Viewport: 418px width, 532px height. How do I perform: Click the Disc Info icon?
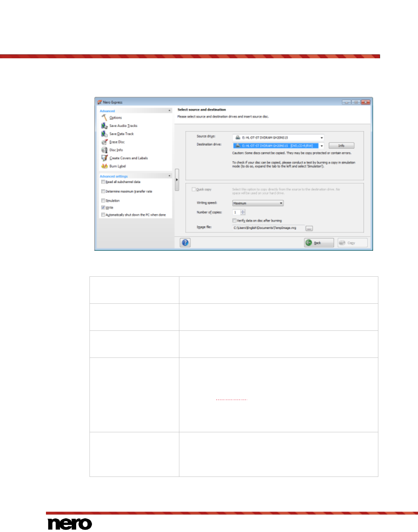coord(104,150)
